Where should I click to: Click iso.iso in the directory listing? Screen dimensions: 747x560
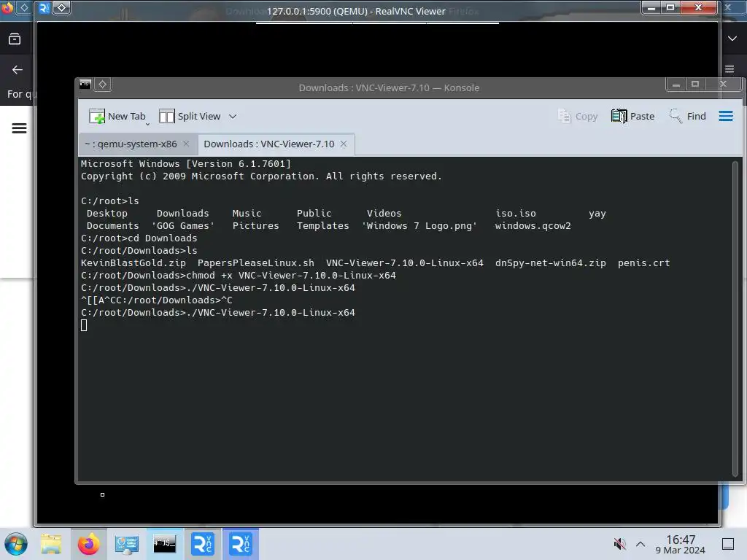[x=516, y=214]
